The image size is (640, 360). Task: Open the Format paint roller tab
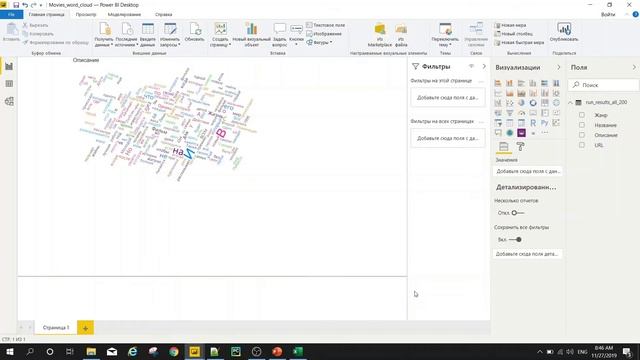tap(520, 147)
